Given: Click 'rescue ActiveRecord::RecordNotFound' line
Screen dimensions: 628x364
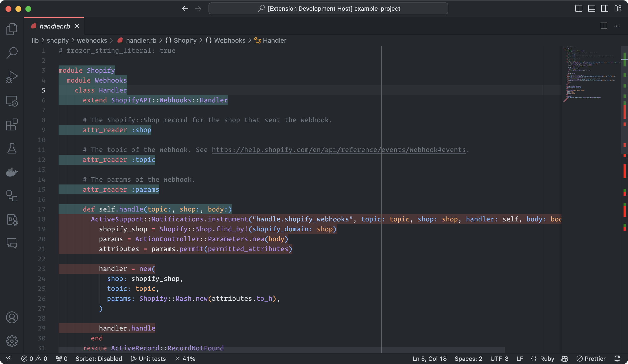Looking at the screenshot, I should tap(153, 348).
